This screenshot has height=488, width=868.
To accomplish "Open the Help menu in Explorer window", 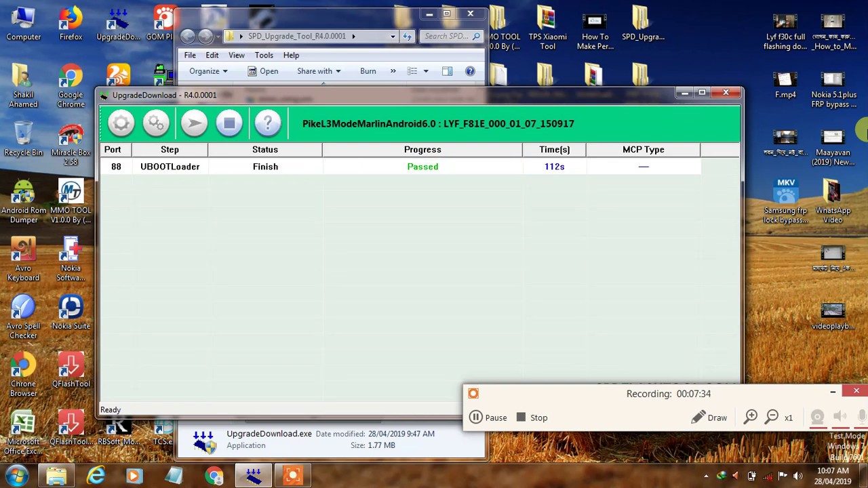I will 291,56.
